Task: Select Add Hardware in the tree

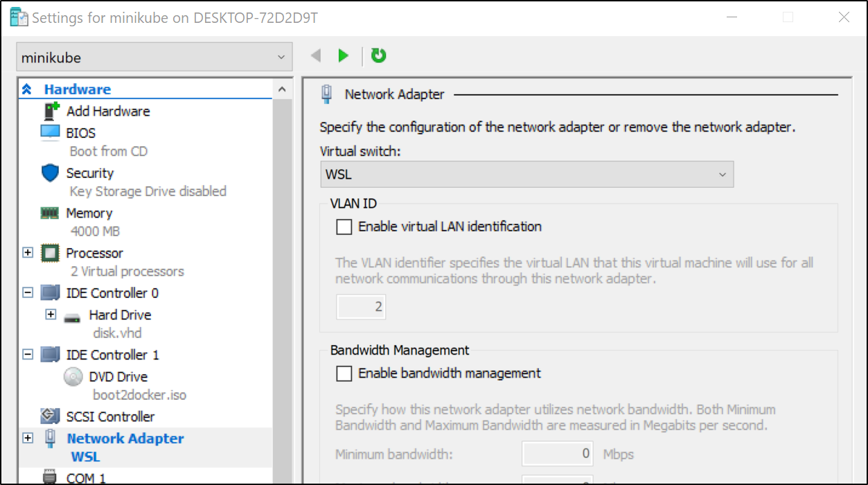Action: (108, 111)
